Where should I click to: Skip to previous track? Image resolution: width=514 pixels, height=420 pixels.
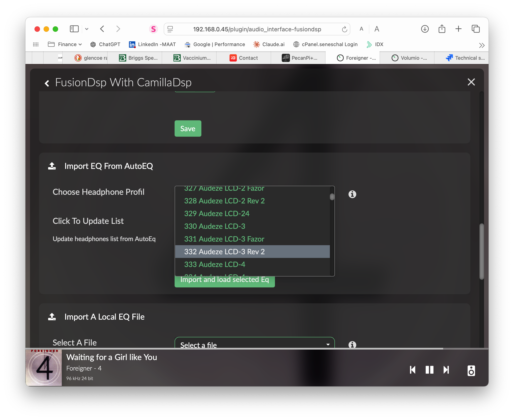click(x=413, y=370)
